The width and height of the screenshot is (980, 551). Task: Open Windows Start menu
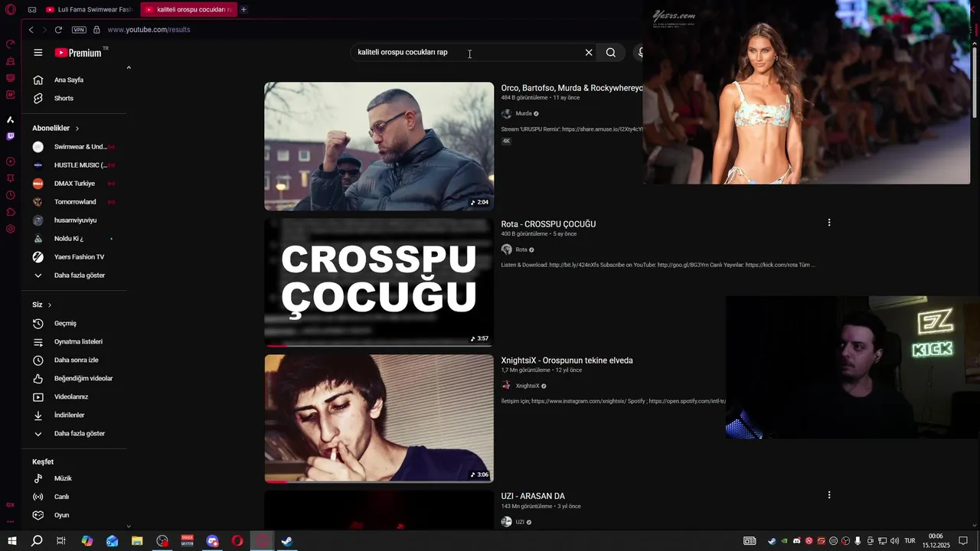tap(12, 541)
